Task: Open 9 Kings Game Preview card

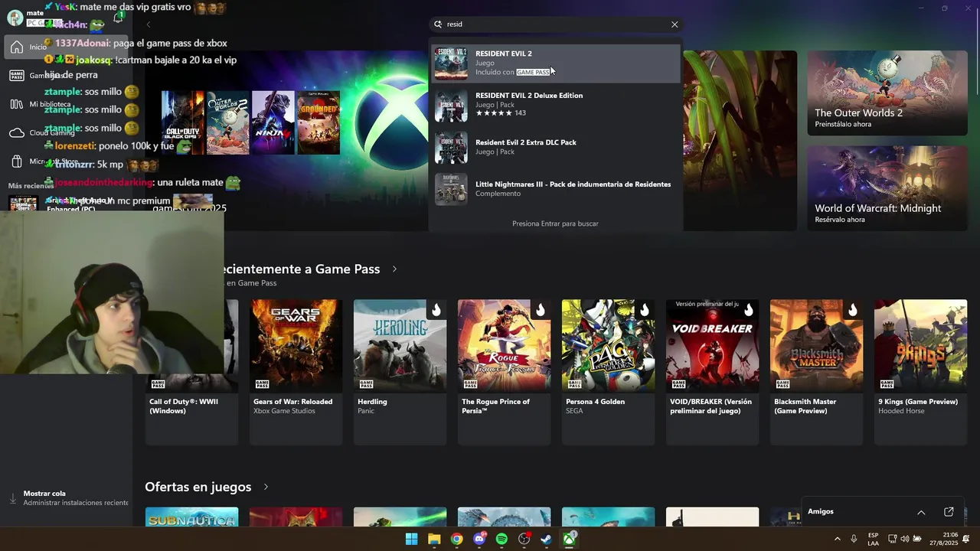Action: coord(920,372)
